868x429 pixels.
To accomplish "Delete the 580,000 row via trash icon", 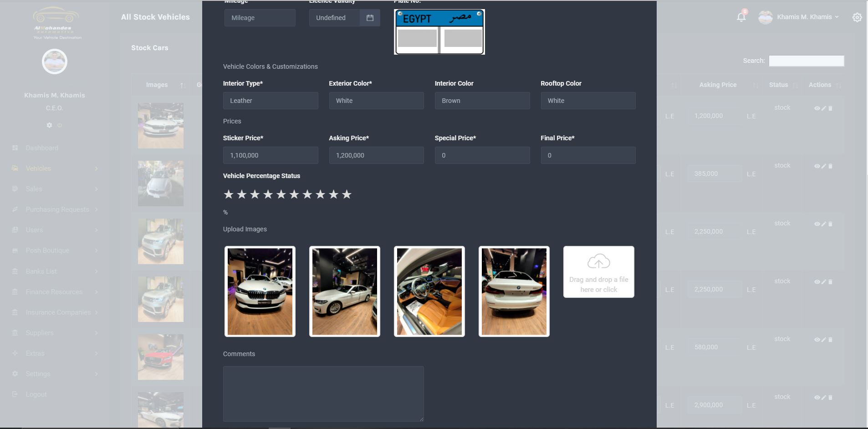I will point(830,340).
